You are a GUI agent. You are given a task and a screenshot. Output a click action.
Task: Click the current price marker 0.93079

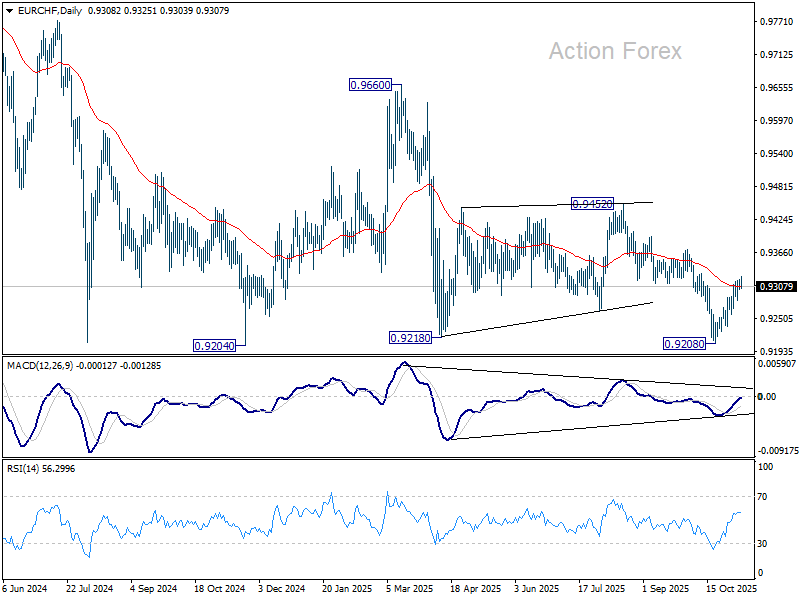(x=777, y=287)
